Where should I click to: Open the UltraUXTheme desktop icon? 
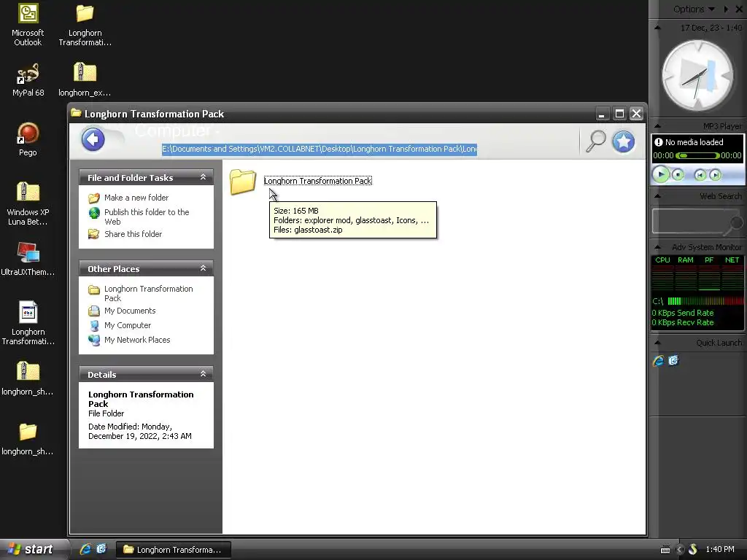click(x=28, y=252)
